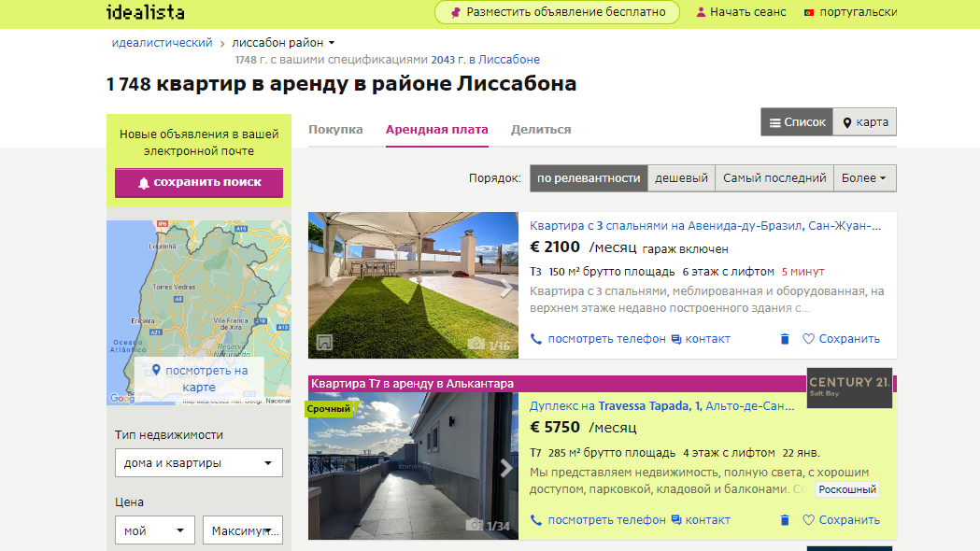Click the phone icon on the €5750 duplex listing
This screenshot has height=551, width=980.
[x=536, y=520]
